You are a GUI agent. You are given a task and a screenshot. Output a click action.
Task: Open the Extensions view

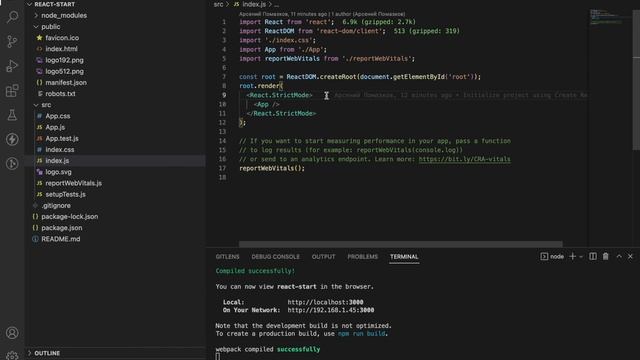(x=12, y=90)
